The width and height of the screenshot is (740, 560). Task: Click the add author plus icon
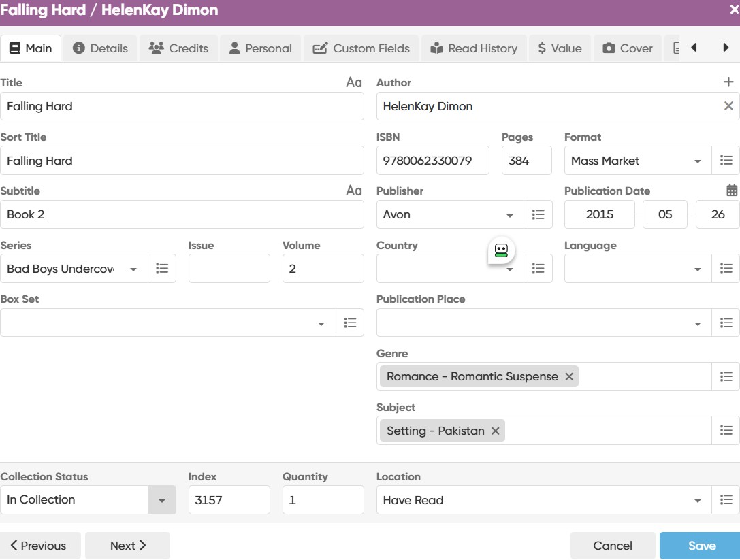pyautogui.click(x=728, y=82)
